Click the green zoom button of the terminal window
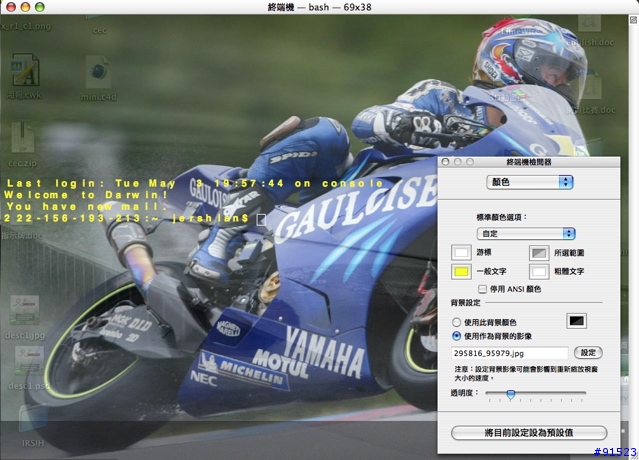Viewport: 639px width, 460px height. 40,7
